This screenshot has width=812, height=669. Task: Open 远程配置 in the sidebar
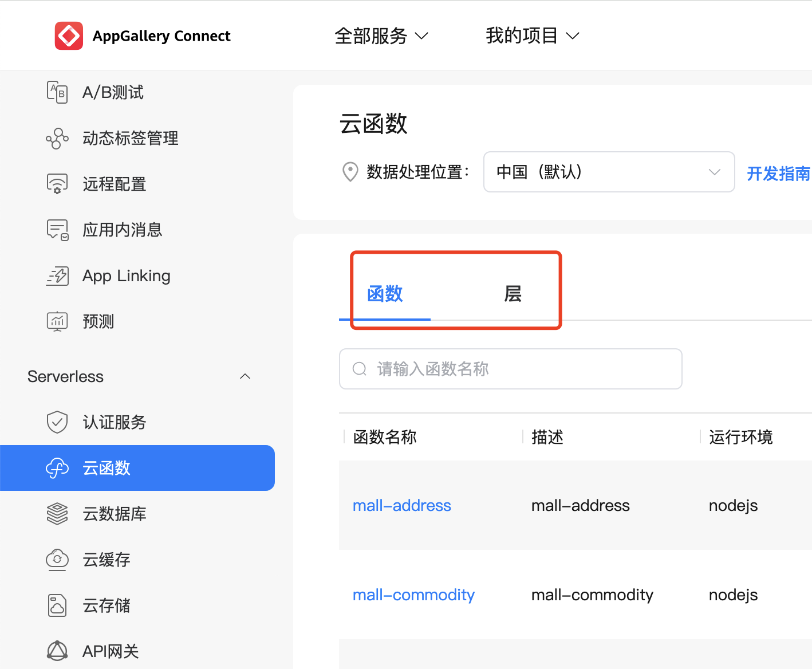click(115, 184)
